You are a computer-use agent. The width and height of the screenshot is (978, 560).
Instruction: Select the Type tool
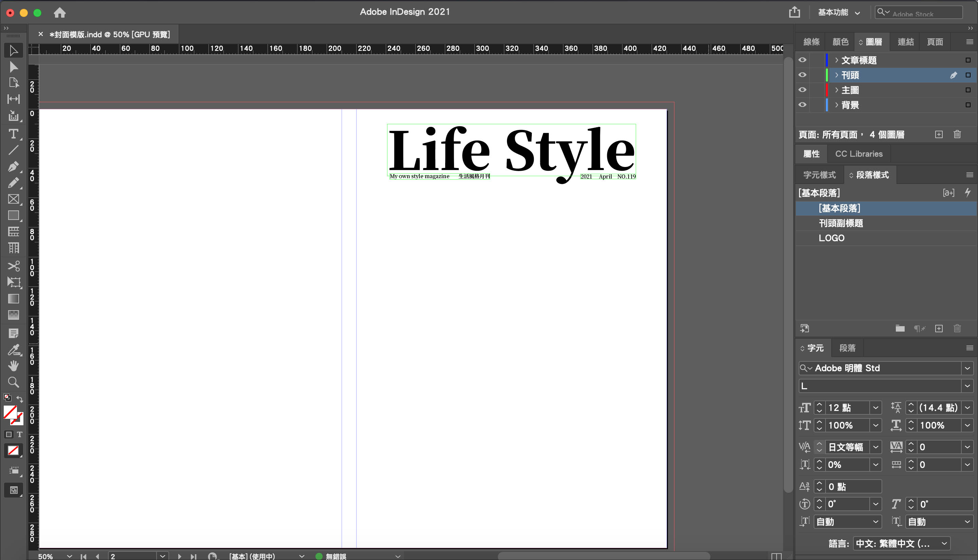14,134
